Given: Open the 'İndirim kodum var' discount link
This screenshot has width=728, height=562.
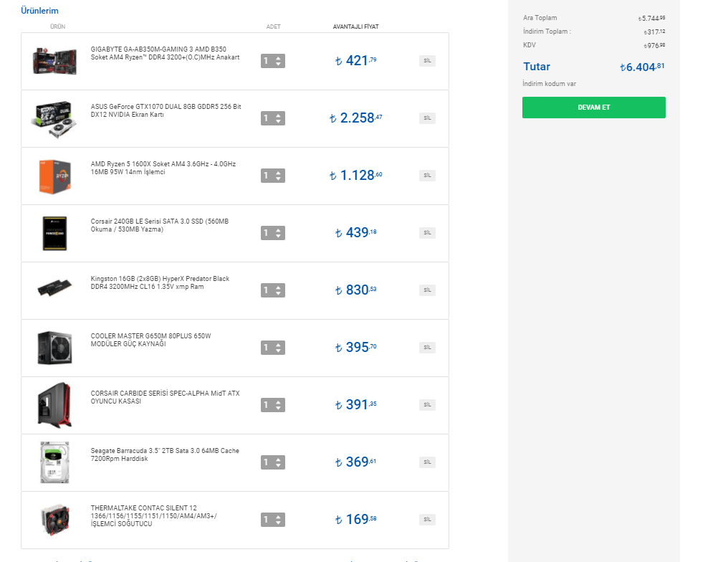Looking at the screenshot, I should 550,84.
